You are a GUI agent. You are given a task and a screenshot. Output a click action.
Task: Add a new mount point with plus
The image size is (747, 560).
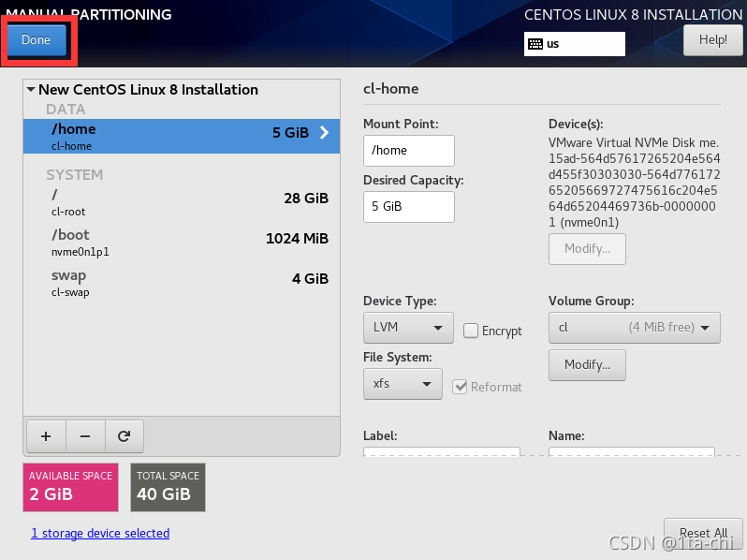(x=46, y=436)
